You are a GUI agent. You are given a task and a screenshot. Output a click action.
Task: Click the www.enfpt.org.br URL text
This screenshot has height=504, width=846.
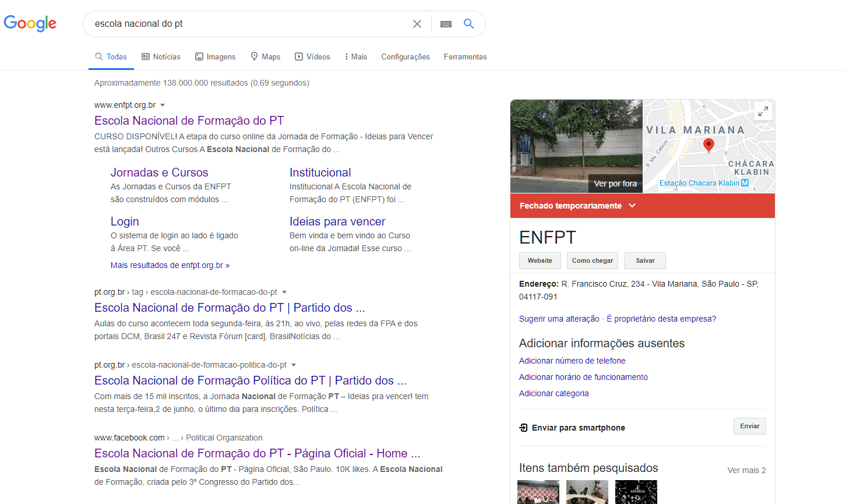click(125, 105)
